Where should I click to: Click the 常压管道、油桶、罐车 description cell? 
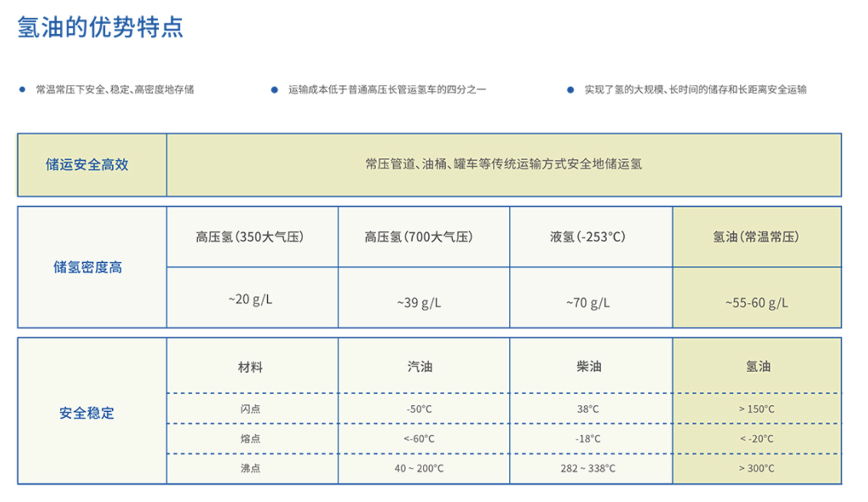tap(503, 164)
